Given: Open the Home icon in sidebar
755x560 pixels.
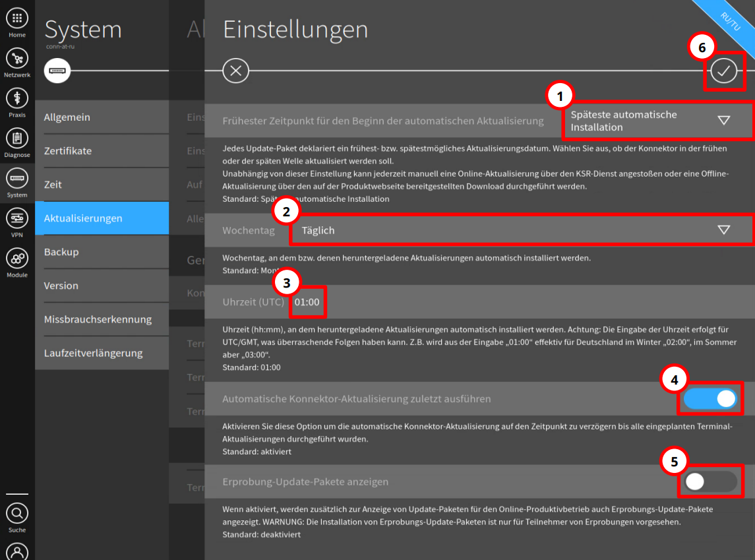Looking at the screenshot, I should click(x=17, y=18).
